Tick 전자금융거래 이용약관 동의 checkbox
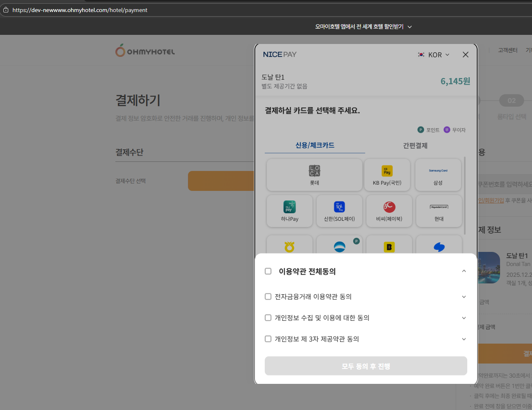532x410 pixels. click(x=268, y=296)
